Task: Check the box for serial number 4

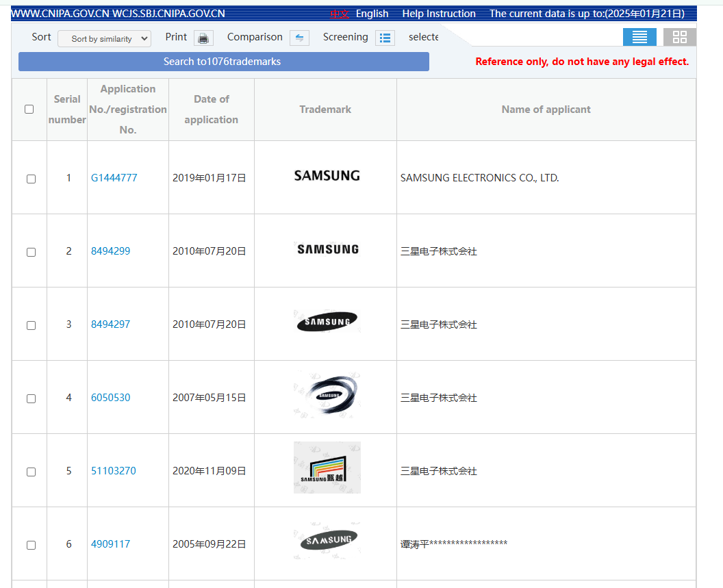Action: tap(31, 398)
